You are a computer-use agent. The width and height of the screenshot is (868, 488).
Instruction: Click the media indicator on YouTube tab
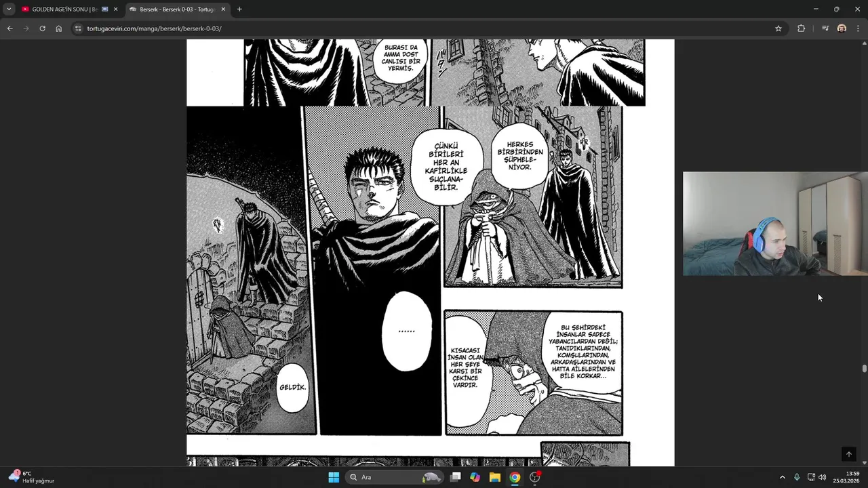pos(104,9)
